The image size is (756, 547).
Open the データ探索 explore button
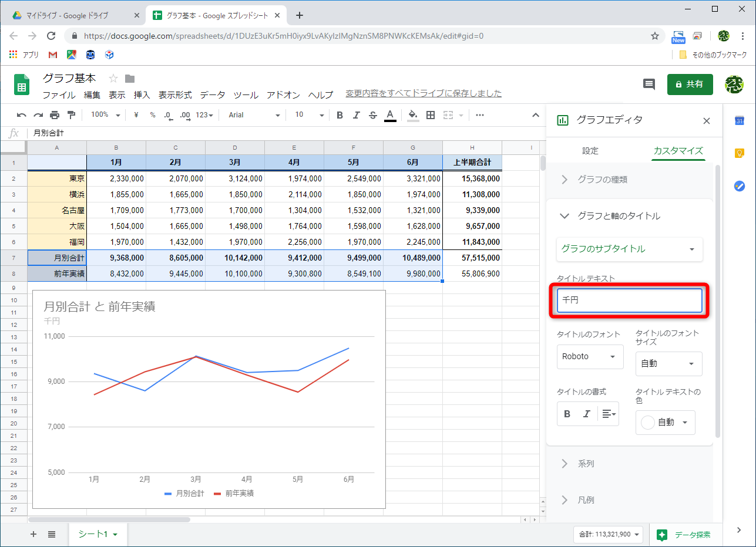coord(685,535)
